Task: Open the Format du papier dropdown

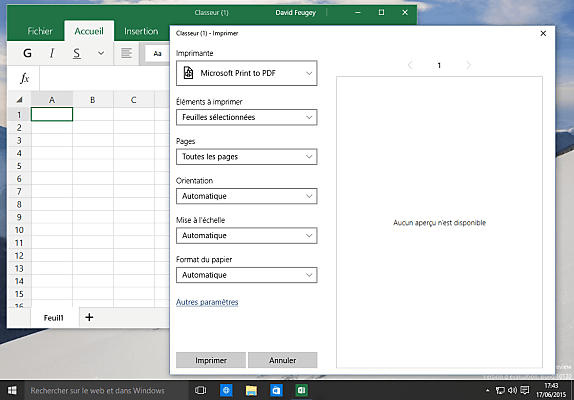Action: (x=246, y=275)
